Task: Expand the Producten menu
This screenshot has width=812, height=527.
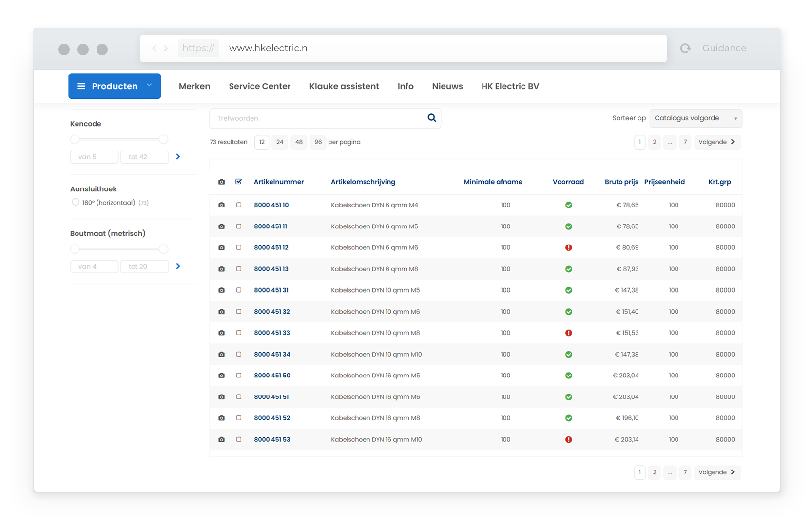Action: click(115, 86)
